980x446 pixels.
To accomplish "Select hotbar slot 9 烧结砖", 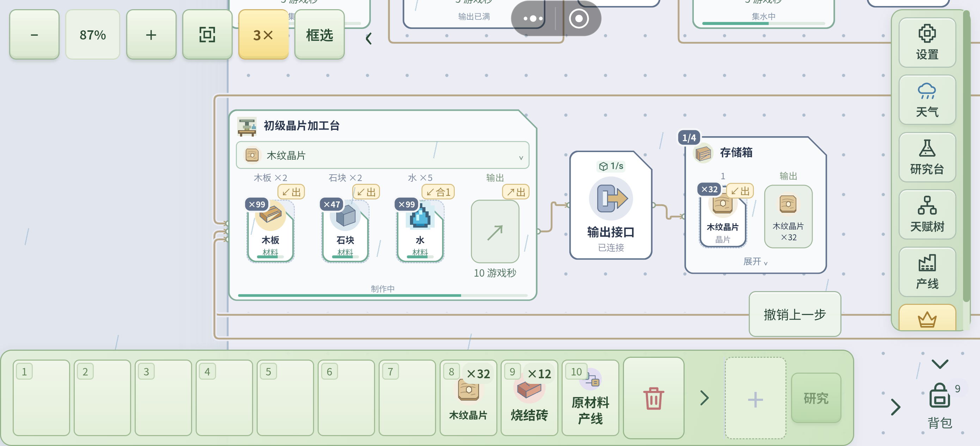I will pyautogui.click(x=529, y=398).
